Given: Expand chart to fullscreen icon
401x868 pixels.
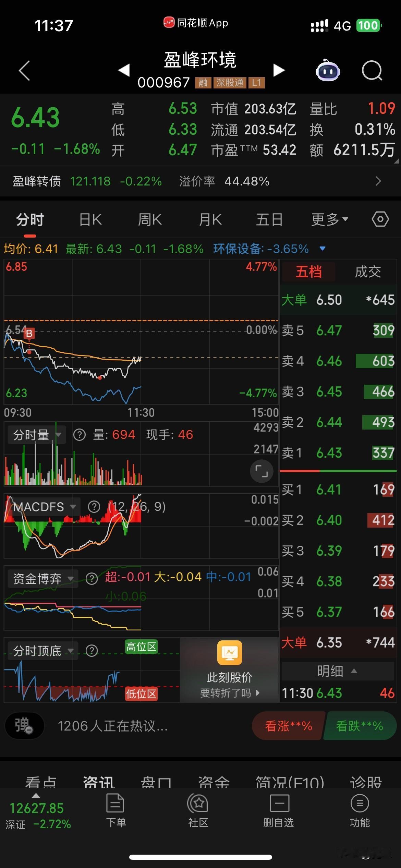Looking at the screenshot, I should pos(262,472).
